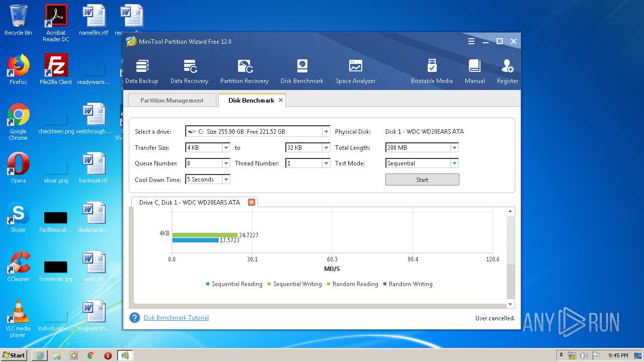Expand the Test Mode dropdown

coord(454,163)
